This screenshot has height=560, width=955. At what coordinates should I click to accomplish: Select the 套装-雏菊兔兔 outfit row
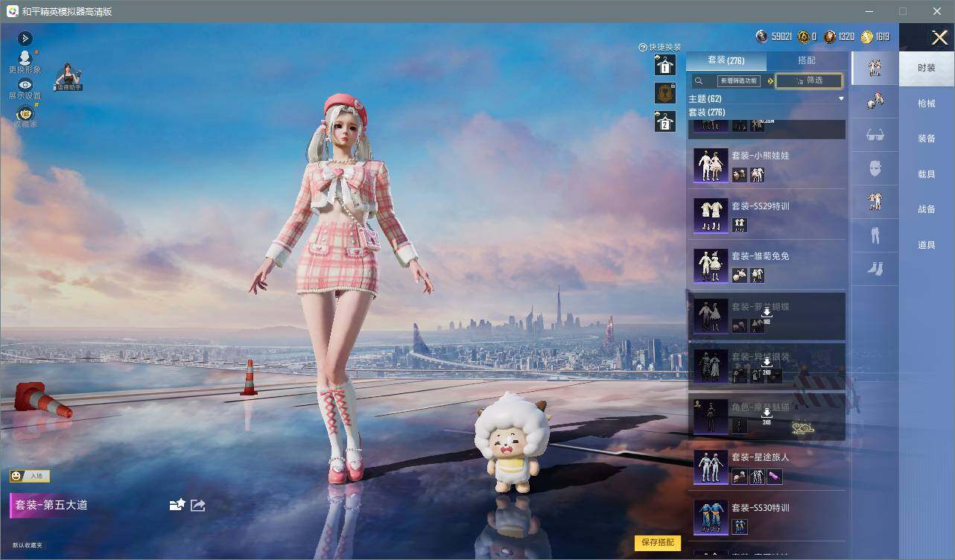click(767, 265)
